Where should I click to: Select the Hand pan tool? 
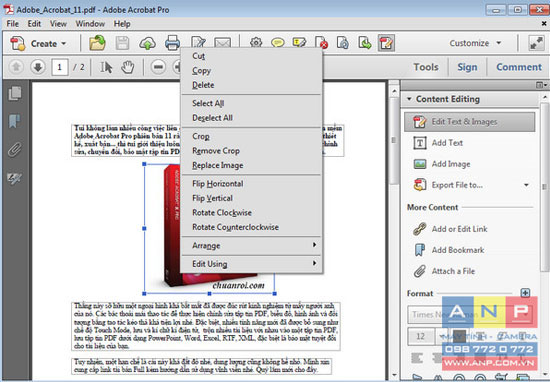128,67
